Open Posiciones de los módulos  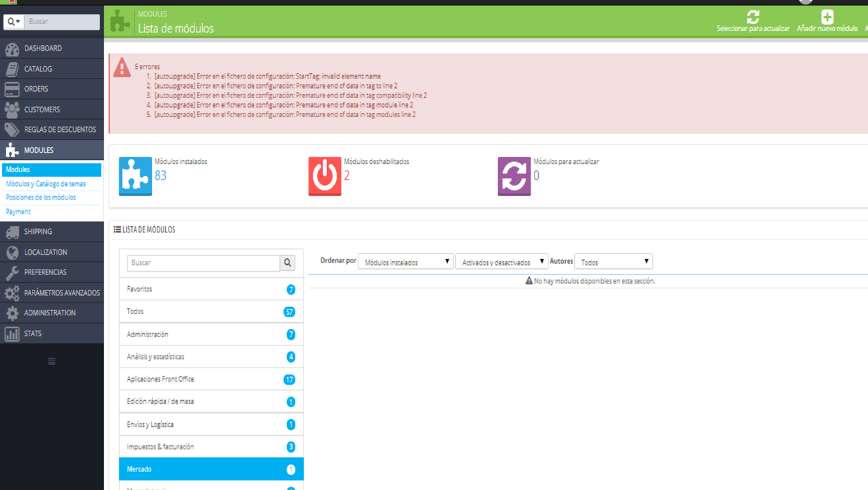tap(41, 198)
